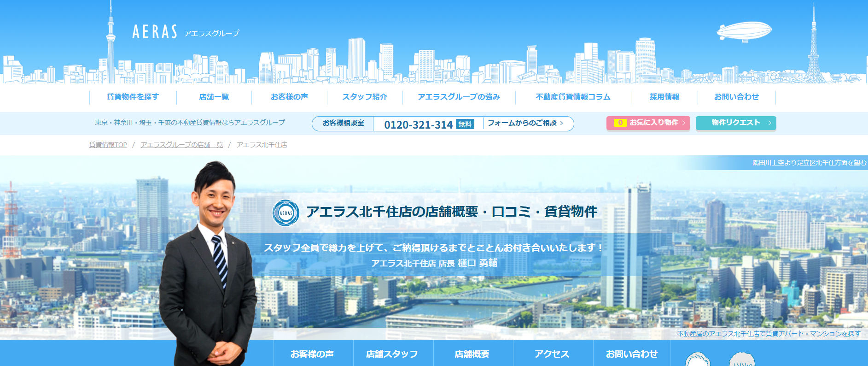The width and height of the screenshot is (868, 366).
Task: Click お問い合わせ in the top navigation
Action: click(x=736, y=97)
